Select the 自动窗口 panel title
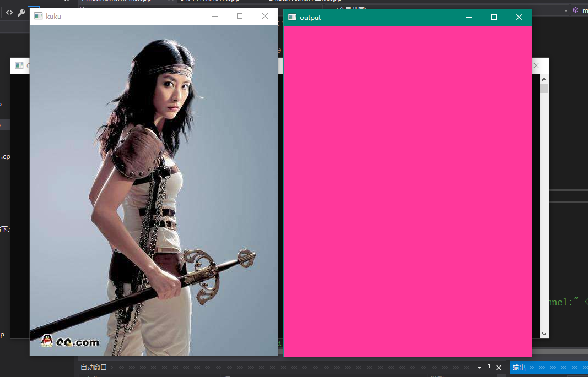This screenshot has height=377, width=588. pyautogui.click(x=94, y=368)
